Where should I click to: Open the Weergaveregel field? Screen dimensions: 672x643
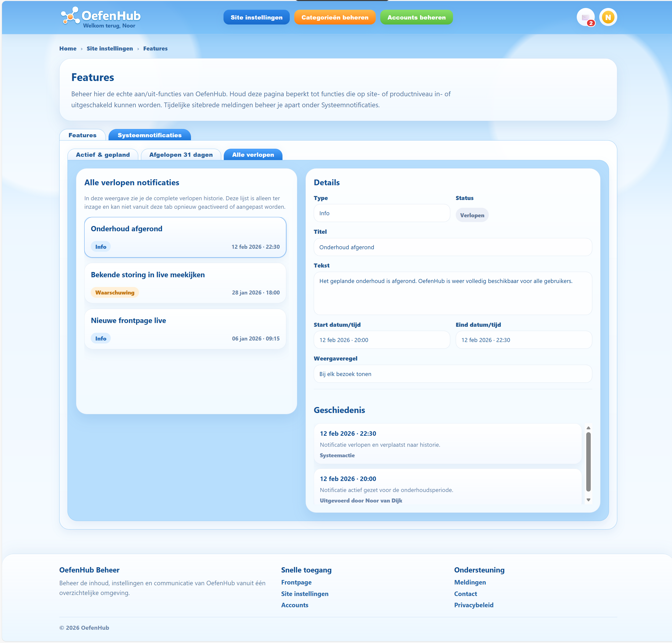[x=453, y=374]
